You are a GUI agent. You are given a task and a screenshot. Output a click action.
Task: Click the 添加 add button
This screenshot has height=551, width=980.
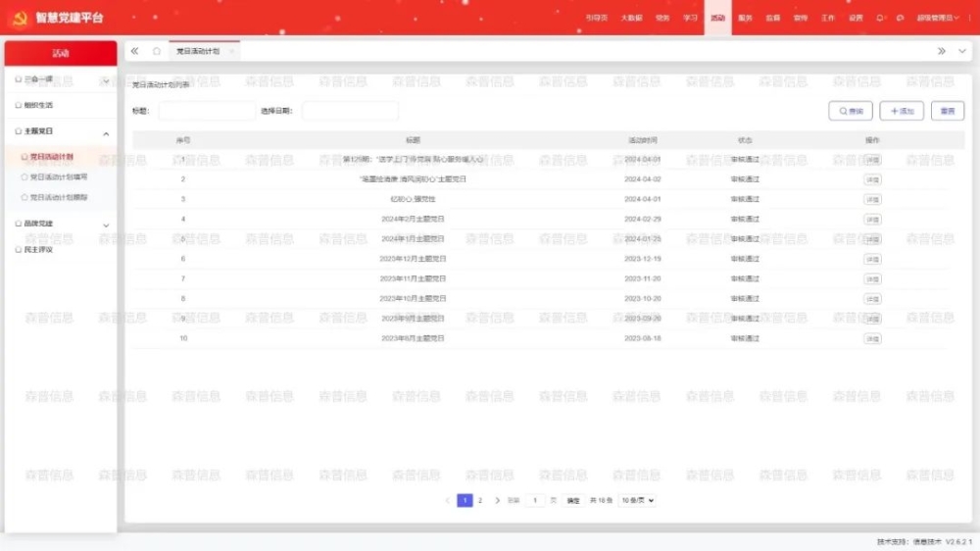coord(902,111)
